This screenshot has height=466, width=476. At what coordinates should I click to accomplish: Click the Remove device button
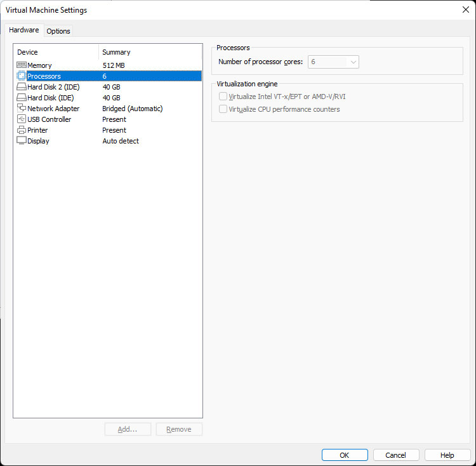tap(179, 429)
